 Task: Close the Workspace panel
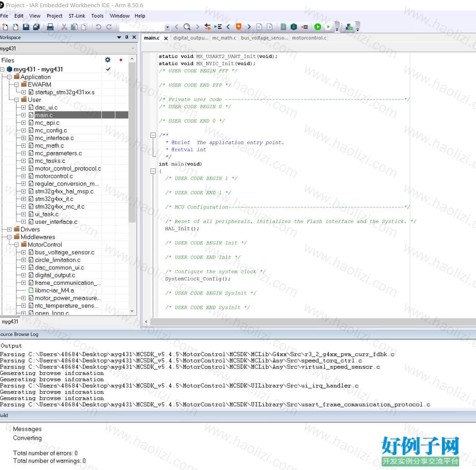tap(134, 37)
